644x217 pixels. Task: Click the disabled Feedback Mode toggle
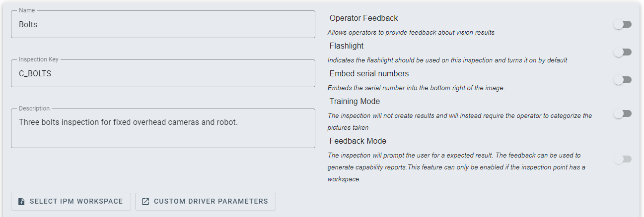coord(622,159)
